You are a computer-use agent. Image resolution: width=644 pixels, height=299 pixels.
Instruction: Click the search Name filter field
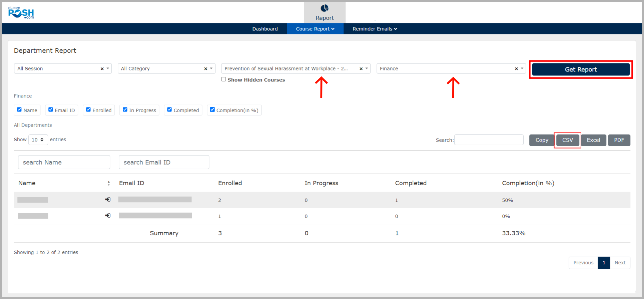64,163
